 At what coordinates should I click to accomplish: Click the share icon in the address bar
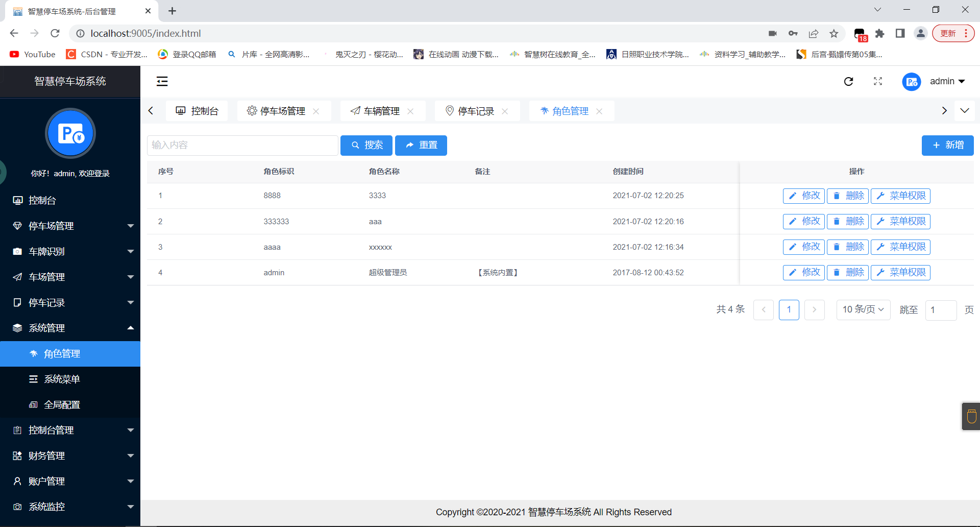point(814,34)
